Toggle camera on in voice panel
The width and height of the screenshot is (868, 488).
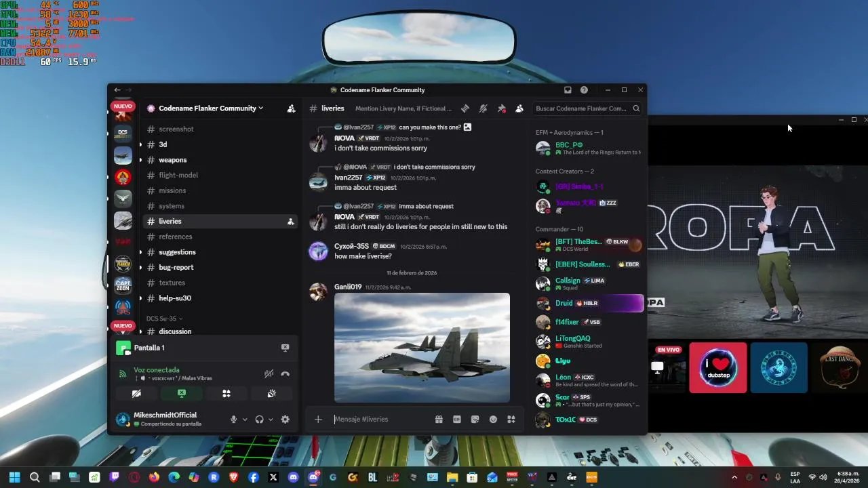136,393
